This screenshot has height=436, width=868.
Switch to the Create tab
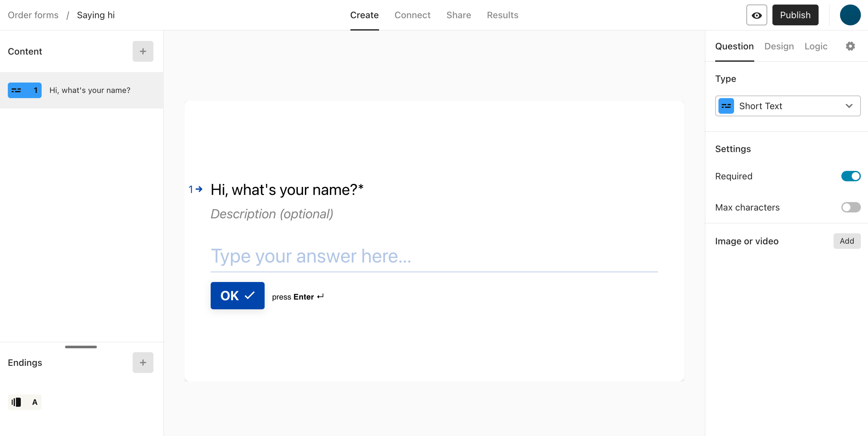click(364, 15)
